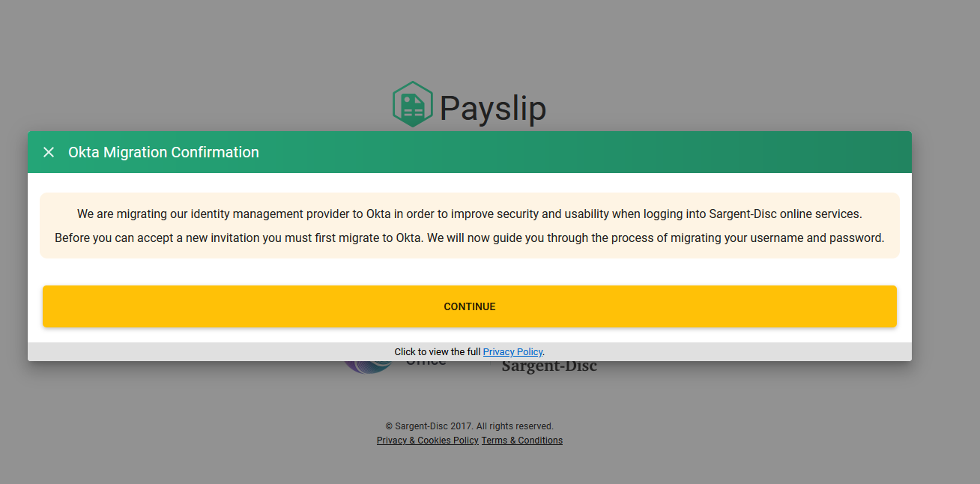Screen dimensions: 980x484
Task: Open the Privacy & Cookies Policy link
Action: pyautogui.click(x=427, y=441)
